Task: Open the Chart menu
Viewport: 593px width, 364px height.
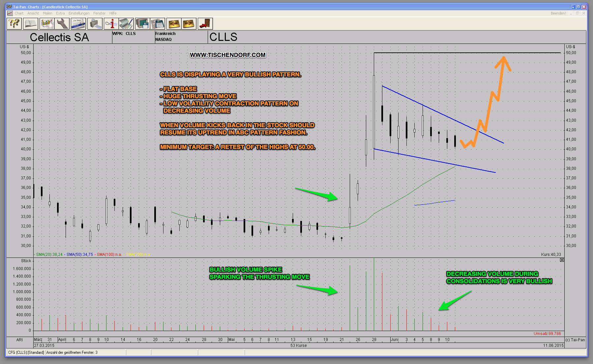Action: 19,13
